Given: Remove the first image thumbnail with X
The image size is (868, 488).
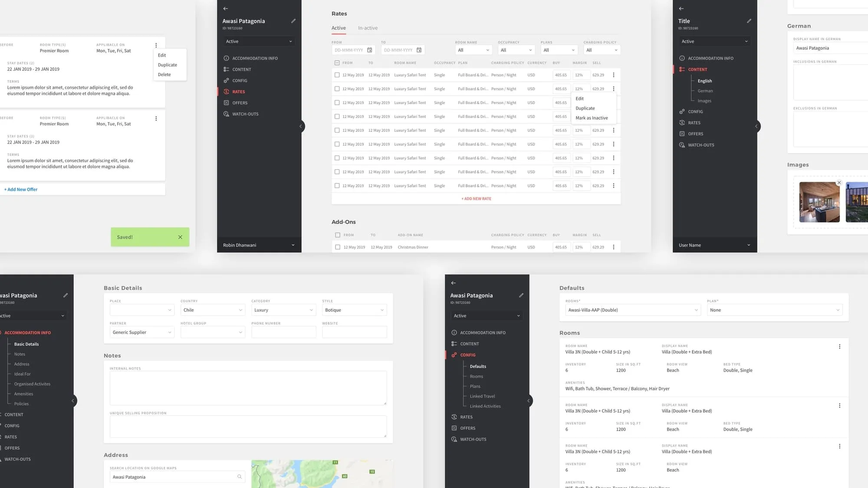Looking at the screenshot, I should click(x=839, y=183).
